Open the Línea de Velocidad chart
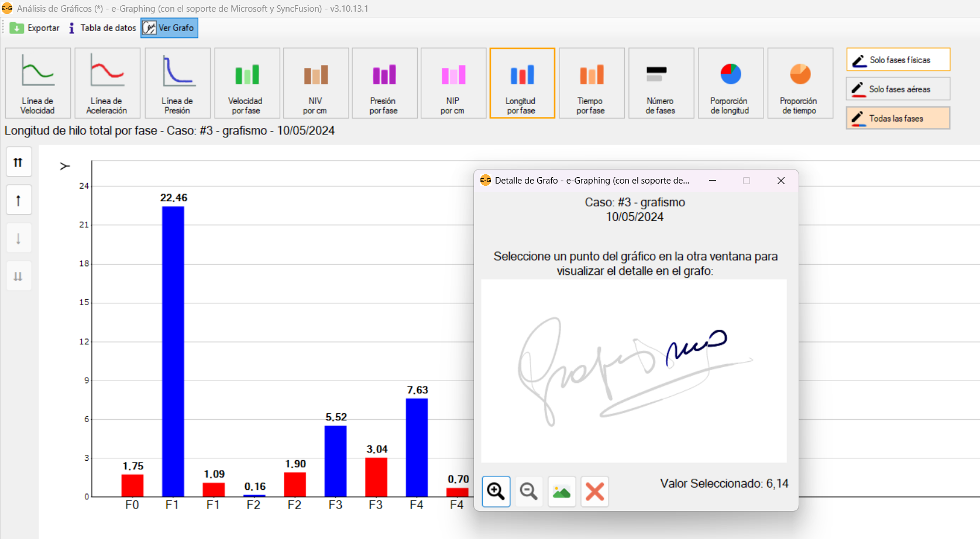 (38, 83)
